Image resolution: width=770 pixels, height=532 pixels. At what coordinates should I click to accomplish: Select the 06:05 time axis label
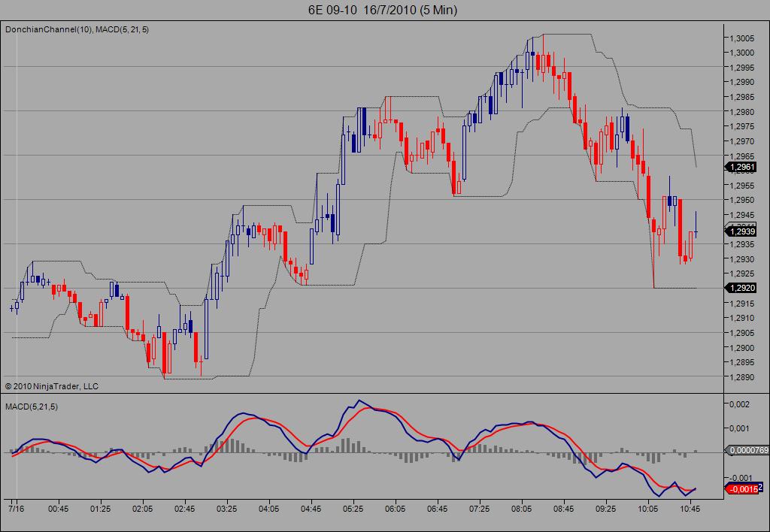point(396,509)
